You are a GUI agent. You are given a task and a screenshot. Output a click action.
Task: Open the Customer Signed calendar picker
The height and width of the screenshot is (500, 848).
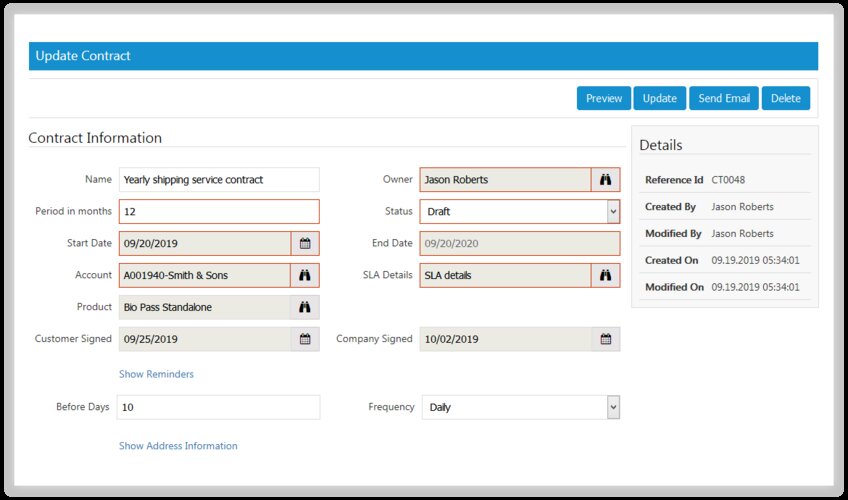point(305,339)
